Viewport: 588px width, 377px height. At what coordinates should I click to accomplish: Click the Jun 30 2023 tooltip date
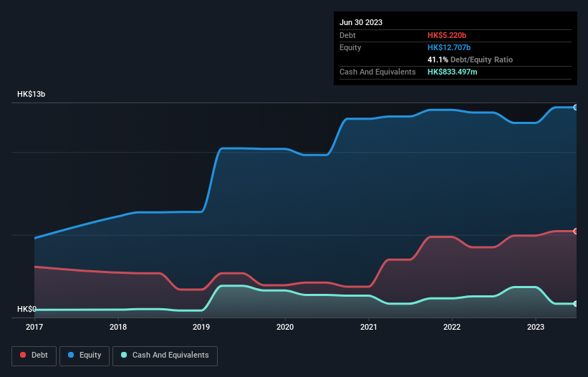coord(361,22)
